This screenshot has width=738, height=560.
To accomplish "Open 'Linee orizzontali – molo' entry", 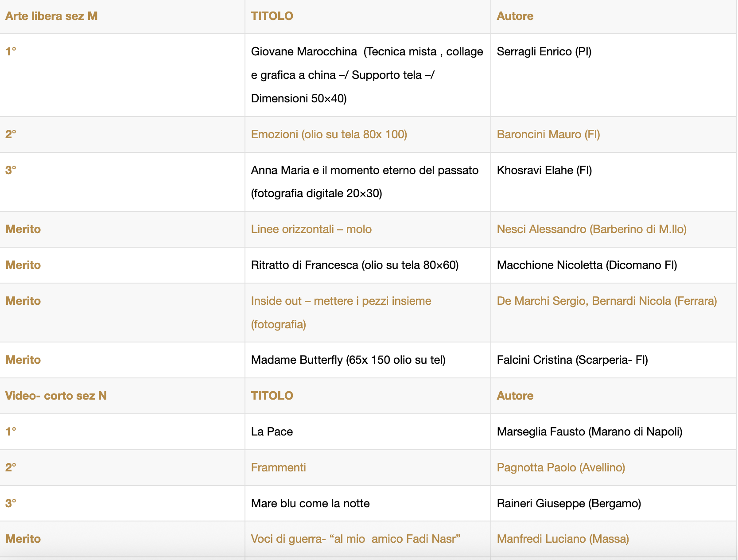I will point(311,229).
